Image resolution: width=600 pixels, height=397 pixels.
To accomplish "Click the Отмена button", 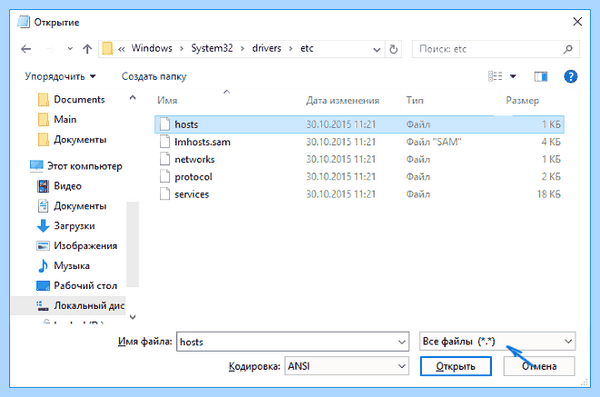I will click(539, 366).
